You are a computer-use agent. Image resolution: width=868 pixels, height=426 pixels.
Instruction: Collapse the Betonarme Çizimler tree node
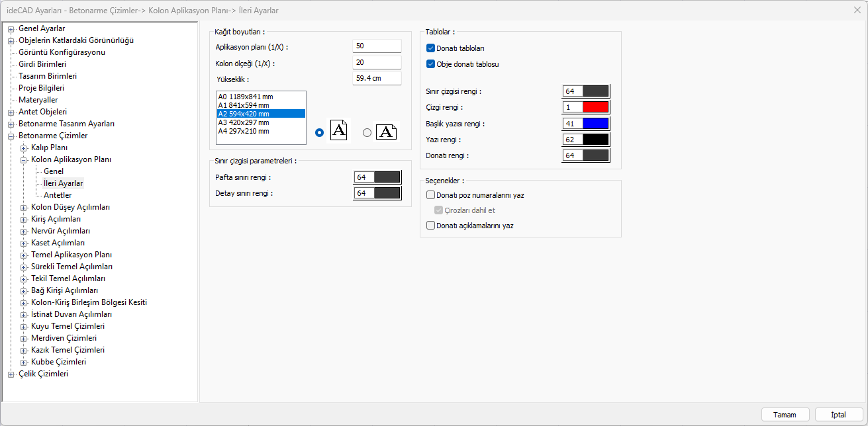pyautogui.click(x=11, y=136)
